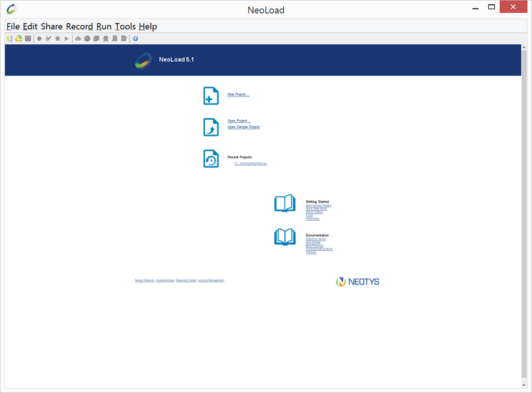Viewport: 532px width, 393px height.
Task: Click the play triangle toolbar icon
Action: [66, 39]
